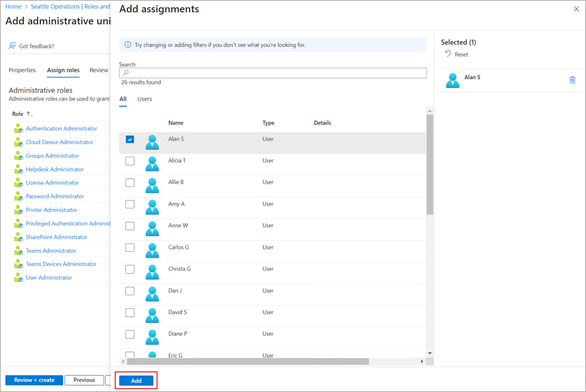Open the Properties tab
This screenshot has height=392, width=586.
point(22,70)
